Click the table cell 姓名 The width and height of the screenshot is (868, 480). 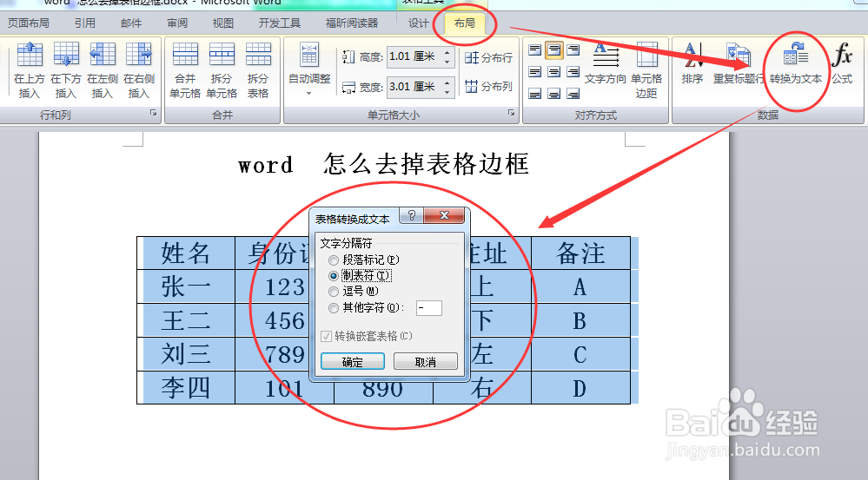click(x=186, y=253)
